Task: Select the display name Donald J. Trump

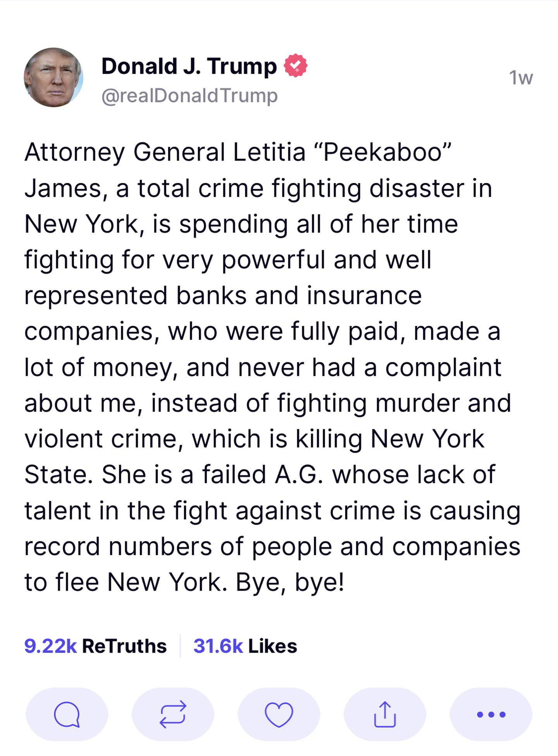Action: click(189, 66)
